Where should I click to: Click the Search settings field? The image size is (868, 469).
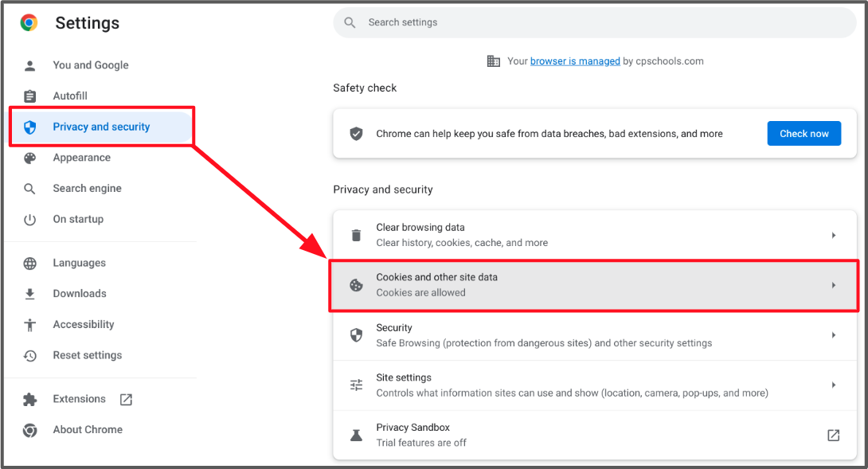click(594, 22)
